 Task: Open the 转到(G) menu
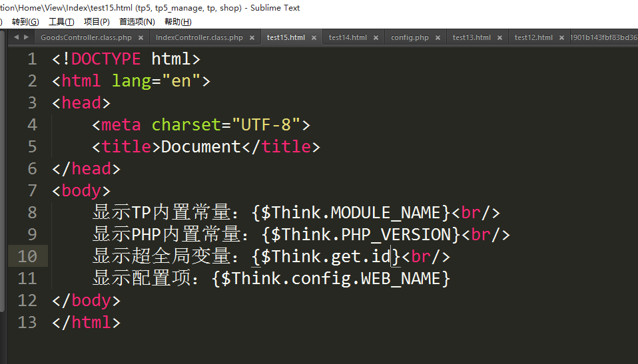pyautogui.click(x=25, y=22)
